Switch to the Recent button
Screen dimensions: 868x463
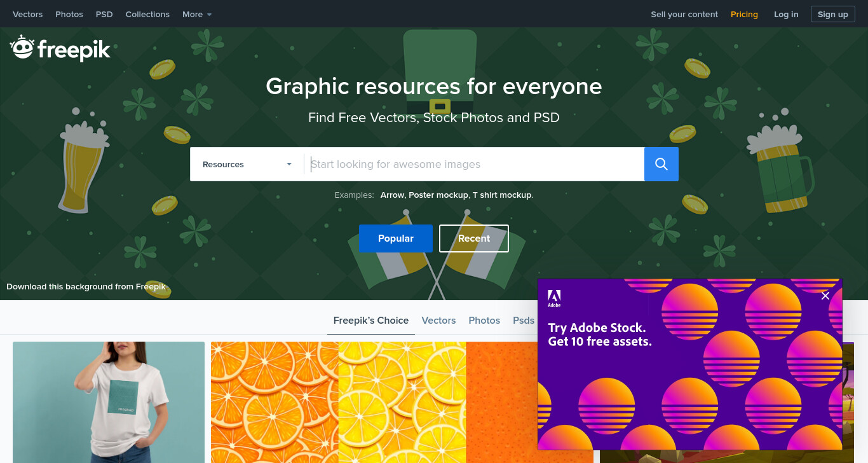pyautogui.click(x=474, y=238)
